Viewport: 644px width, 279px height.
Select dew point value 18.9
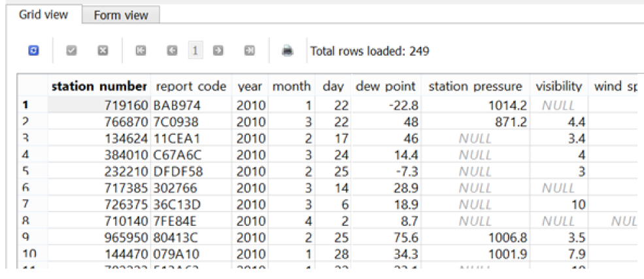click(386, 204)
